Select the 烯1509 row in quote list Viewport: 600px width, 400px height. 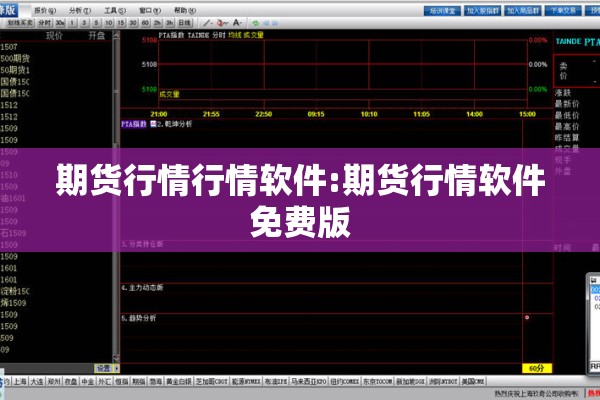(56, 303)
